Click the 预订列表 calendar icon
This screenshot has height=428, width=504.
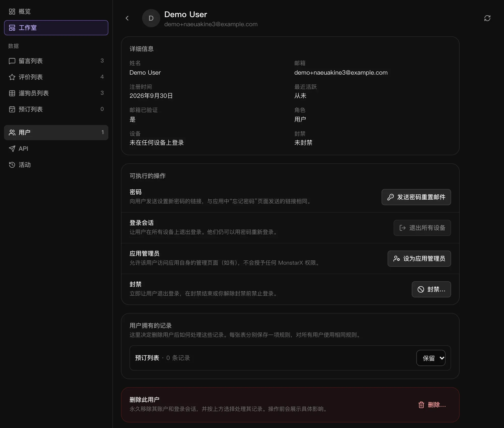click(12, 109)
